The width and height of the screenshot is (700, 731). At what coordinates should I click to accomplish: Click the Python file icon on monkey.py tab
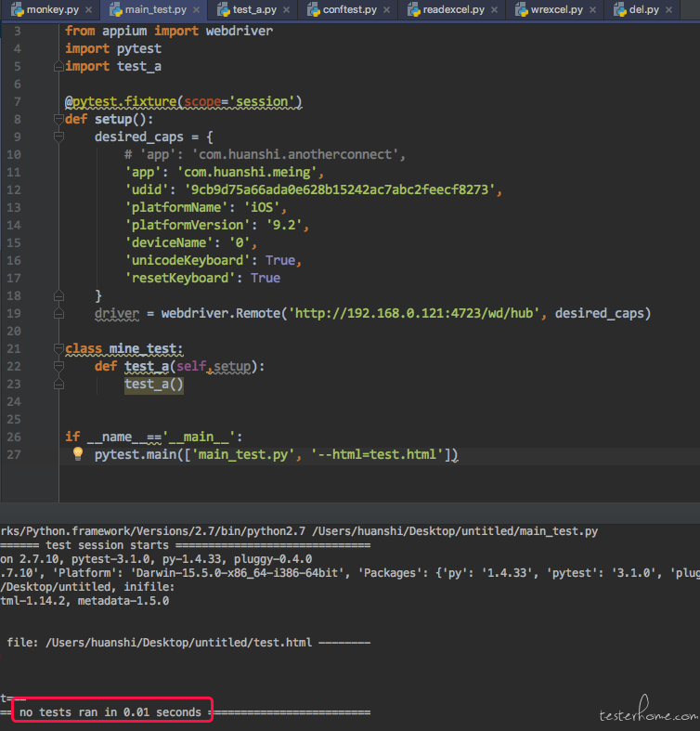pyautogui.click(x=18, y=9)
